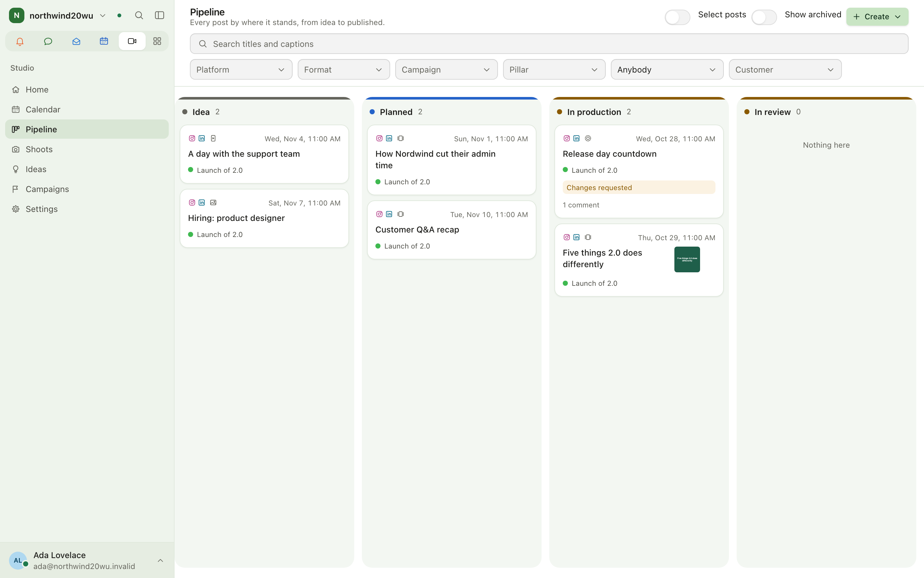924x578 pixels.
Task: Focus the Search titles and captions field
Action: coord(549,44)
